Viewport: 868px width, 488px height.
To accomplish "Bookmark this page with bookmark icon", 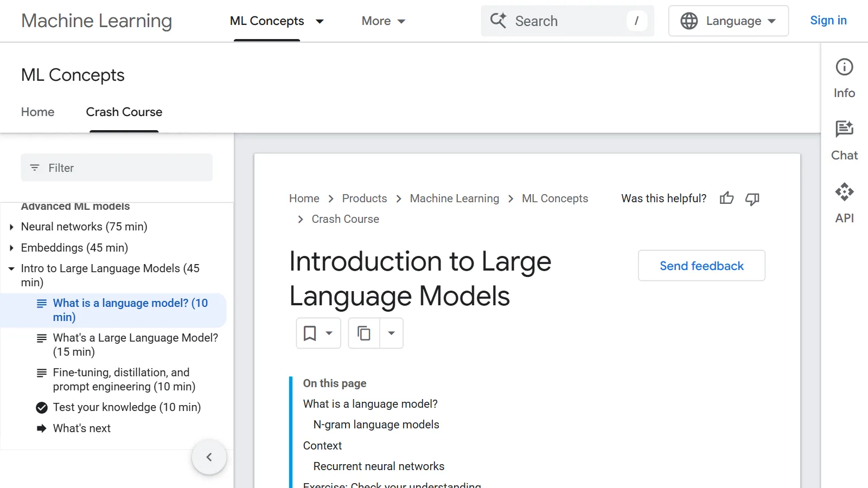I will tap(310, 333).
